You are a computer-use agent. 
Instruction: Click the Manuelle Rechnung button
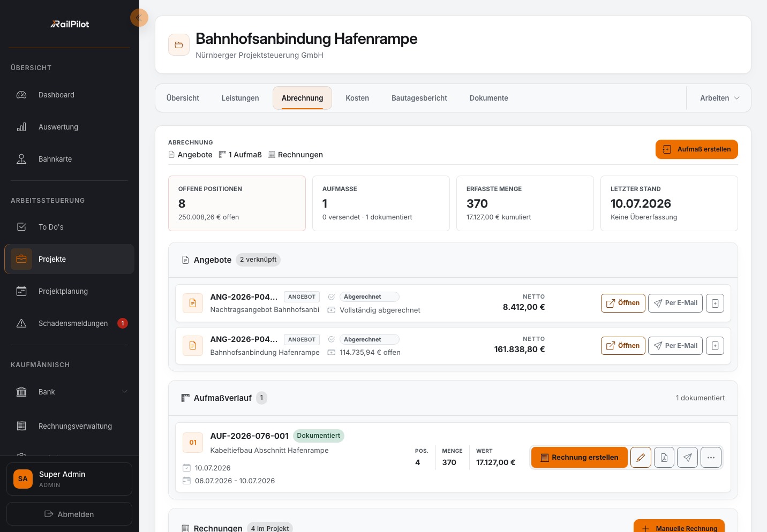pyautogui.click(x=679, y=528)
